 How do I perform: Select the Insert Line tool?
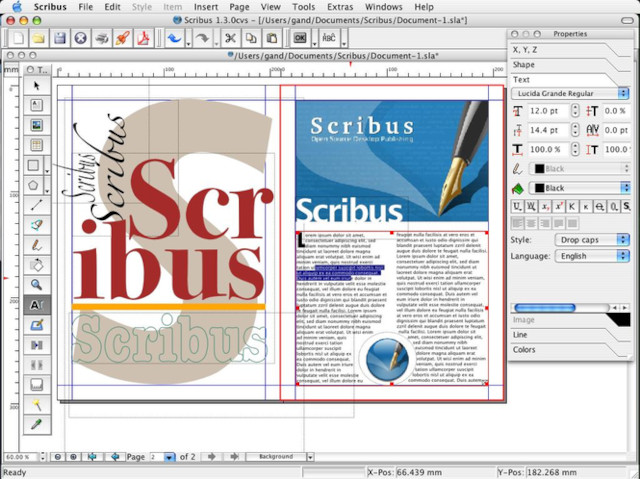coord(37,205)
